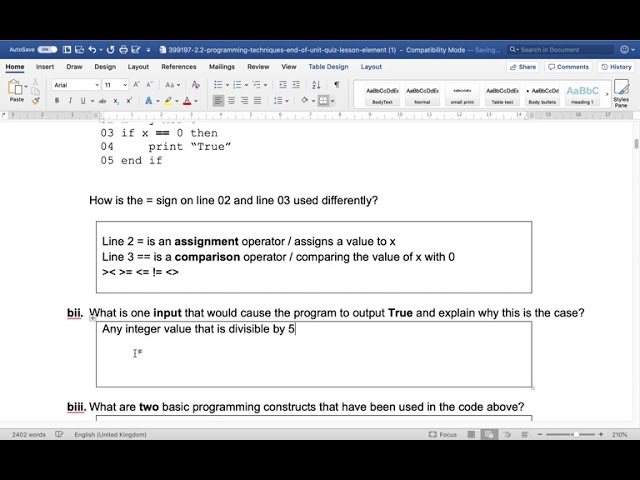Click the zoom in plus icon
This screenshot has height=480, width=640.
601,434
